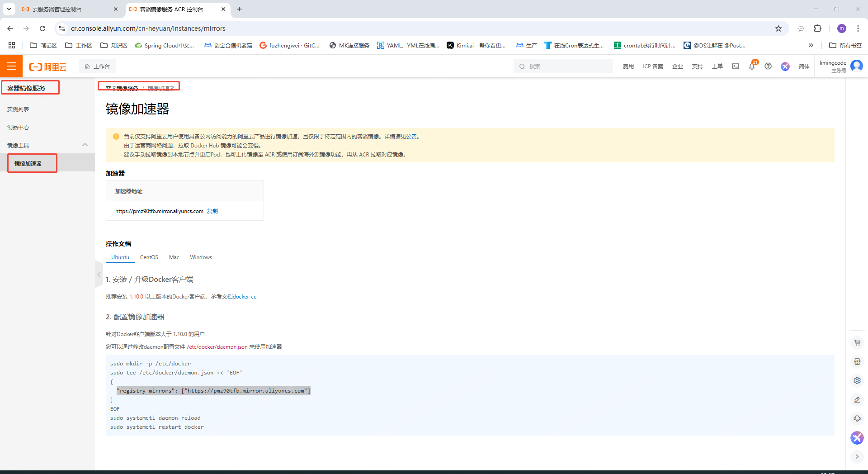Collapse the 镜像工具 sidebar group
The width and height of the screenshot is (868, 474).
click(x=85, y=145)
